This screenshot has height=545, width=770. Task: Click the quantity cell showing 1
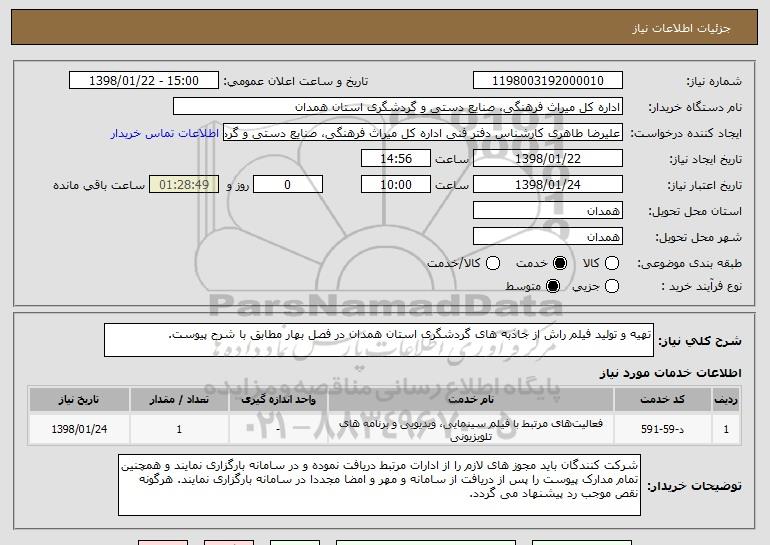pyautogui.click(x=179, y=429)
